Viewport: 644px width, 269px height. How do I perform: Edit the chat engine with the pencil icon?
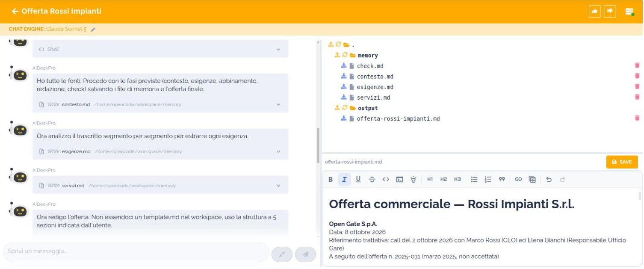[x=93, y=30]
